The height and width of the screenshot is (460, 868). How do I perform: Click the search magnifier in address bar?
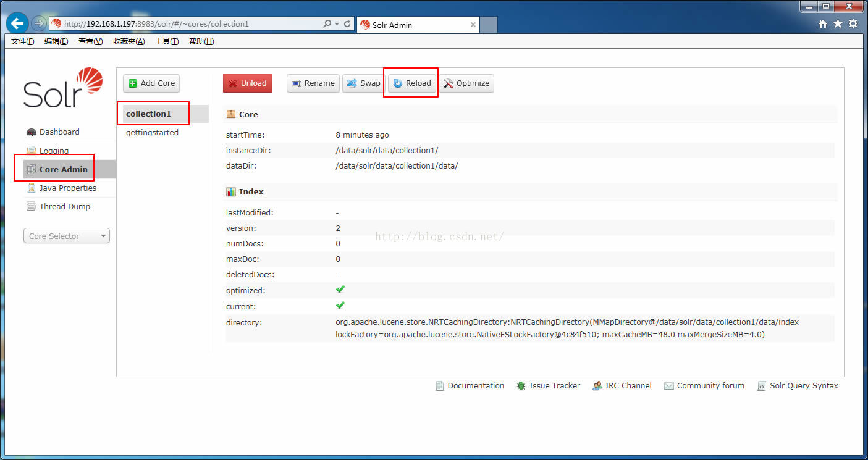(327, 24)
